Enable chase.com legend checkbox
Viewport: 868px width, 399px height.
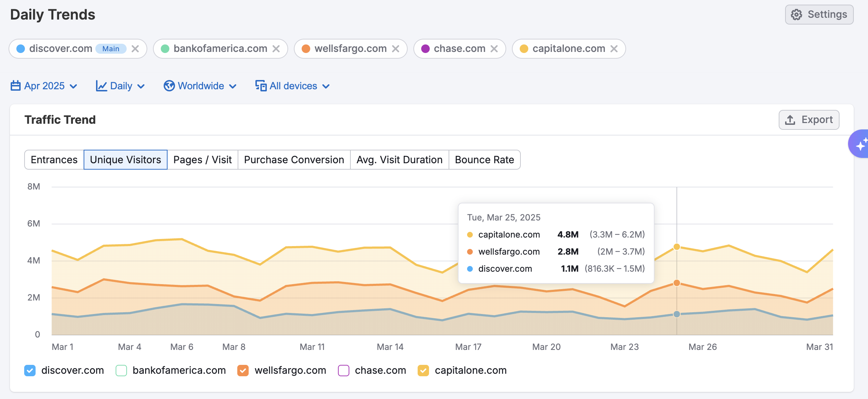(x=344, y=371)
